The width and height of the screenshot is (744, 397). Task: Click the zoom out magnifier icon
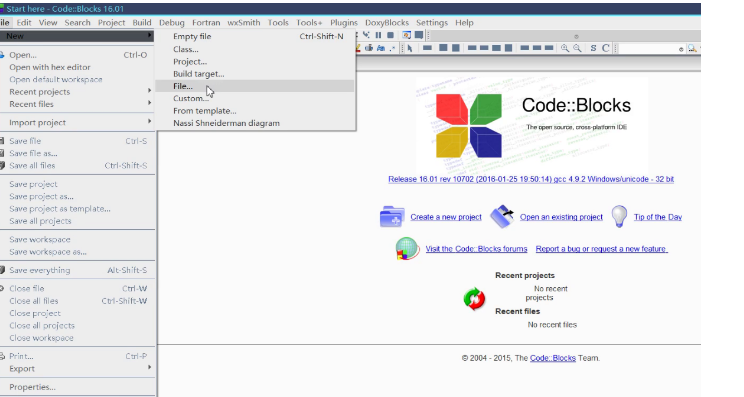coord(577,48)
